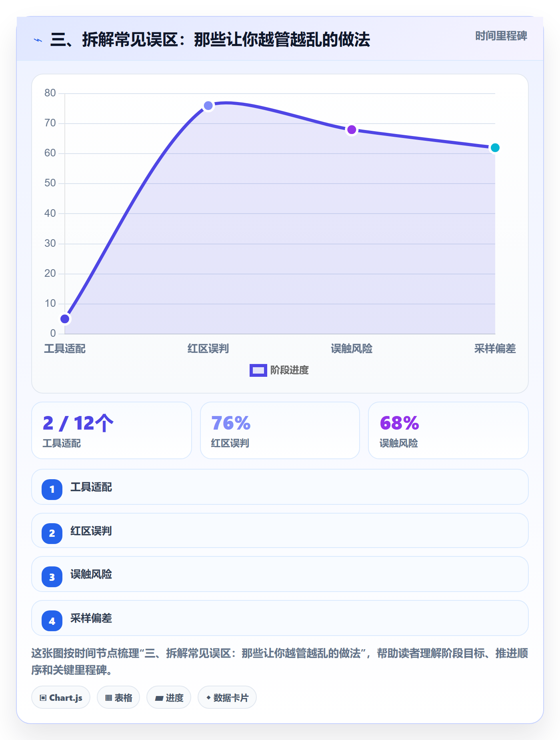Image resolution: width=560 pixels, height=740 pixels.
Task: Click the 时间里程碑 label in the header
Action: 501,36
